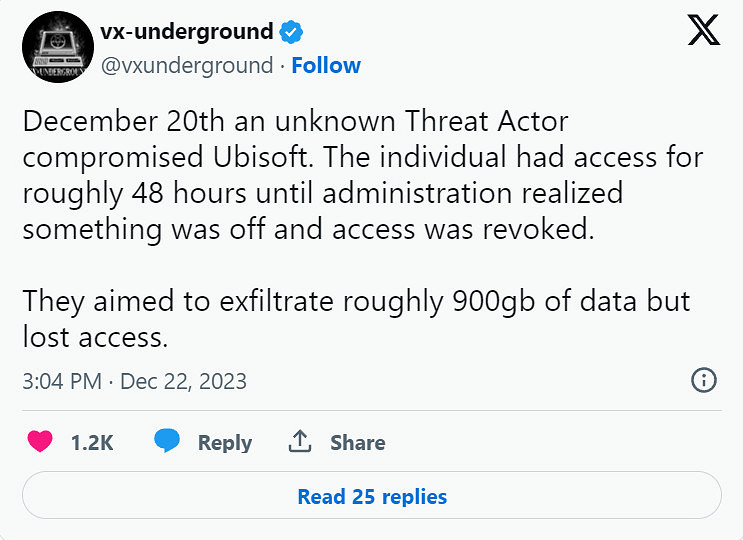Screen dimensions: 743x540
Task: Click the Dec 22, 2023 date
Action: click(183, 381)
